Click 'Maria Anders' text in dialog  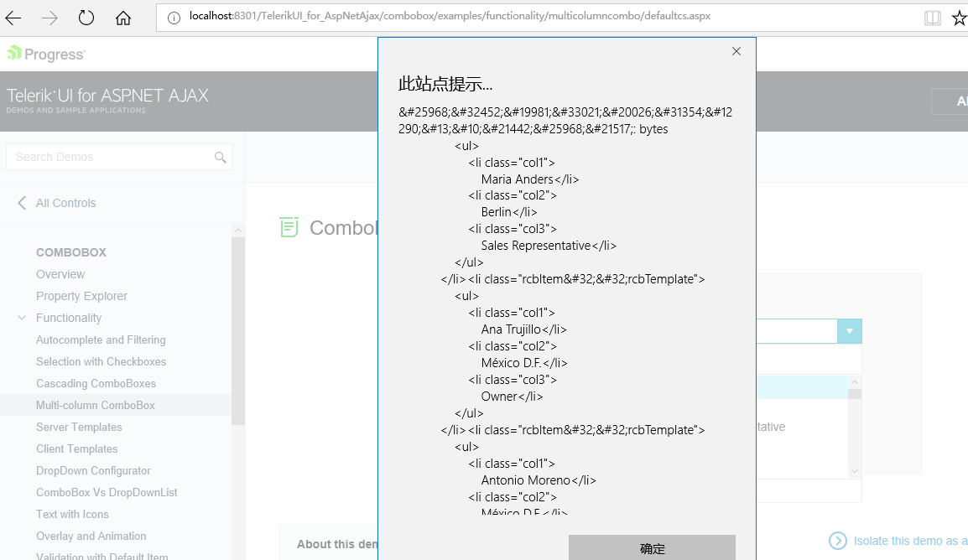(x=518, y=179)
